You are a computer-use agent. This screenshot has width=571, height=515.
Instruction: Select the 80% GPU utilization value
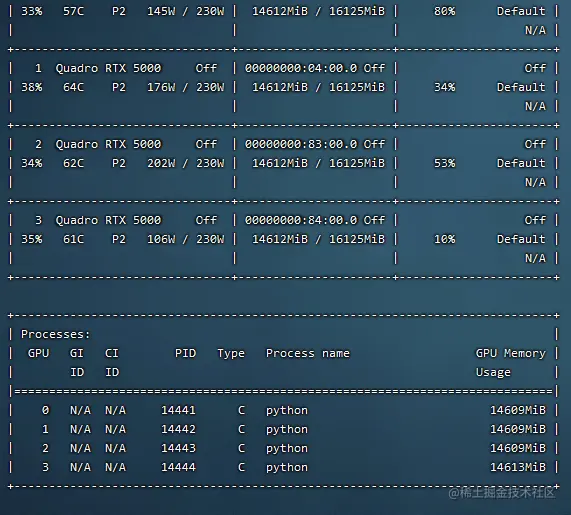pos(445,11)
